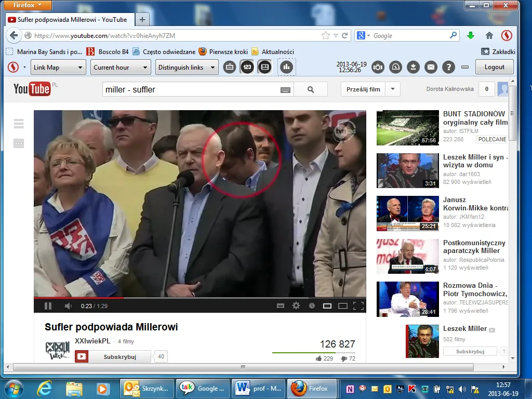
Task: Pause the video playback
Action: (48, 306)
